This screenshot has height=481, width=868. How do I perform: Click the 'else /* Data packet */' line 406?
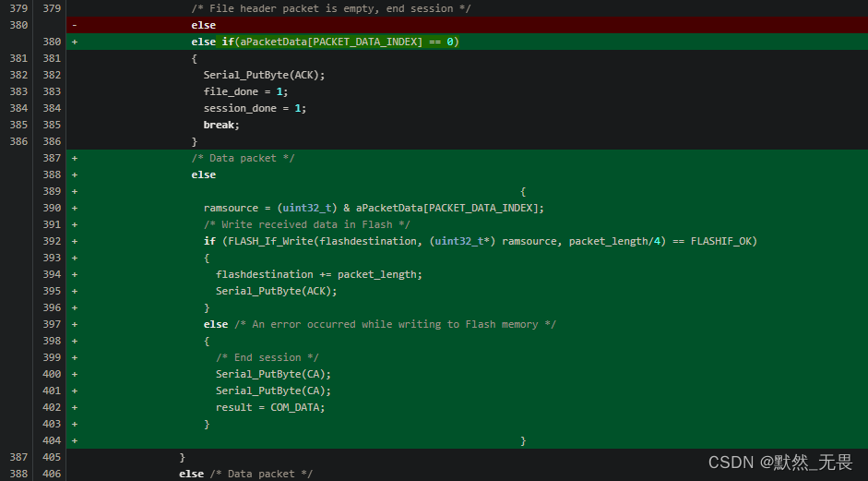[245, 474]
